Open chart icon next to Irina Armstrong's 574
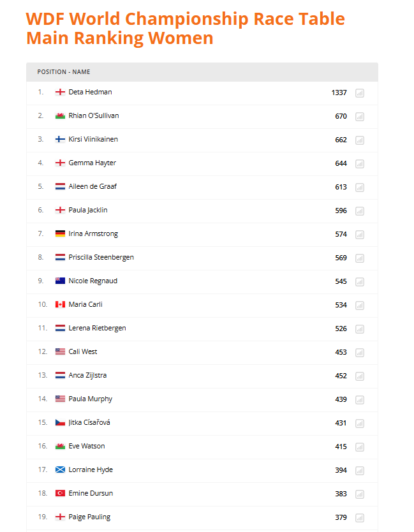 359,235
